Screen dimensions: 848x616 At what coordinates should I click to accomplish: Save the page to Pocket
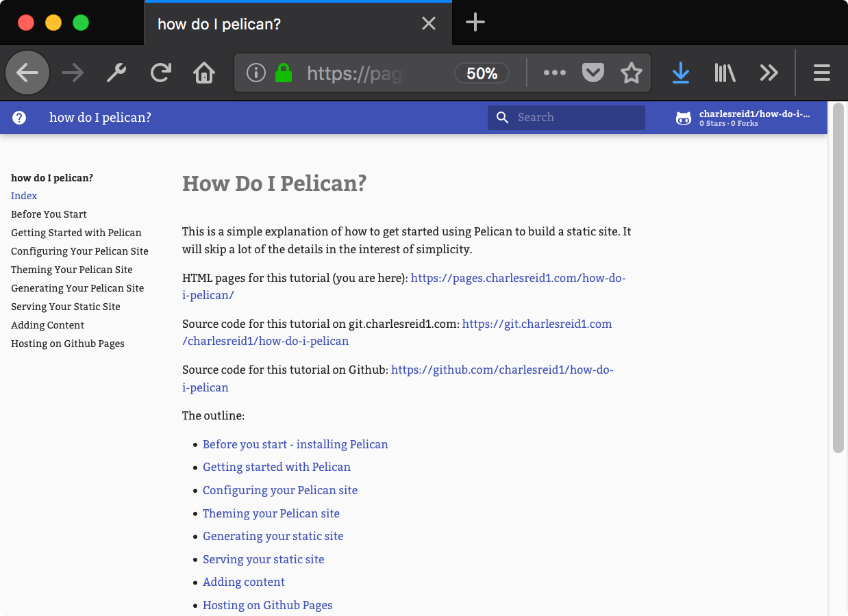coord(593,73)
